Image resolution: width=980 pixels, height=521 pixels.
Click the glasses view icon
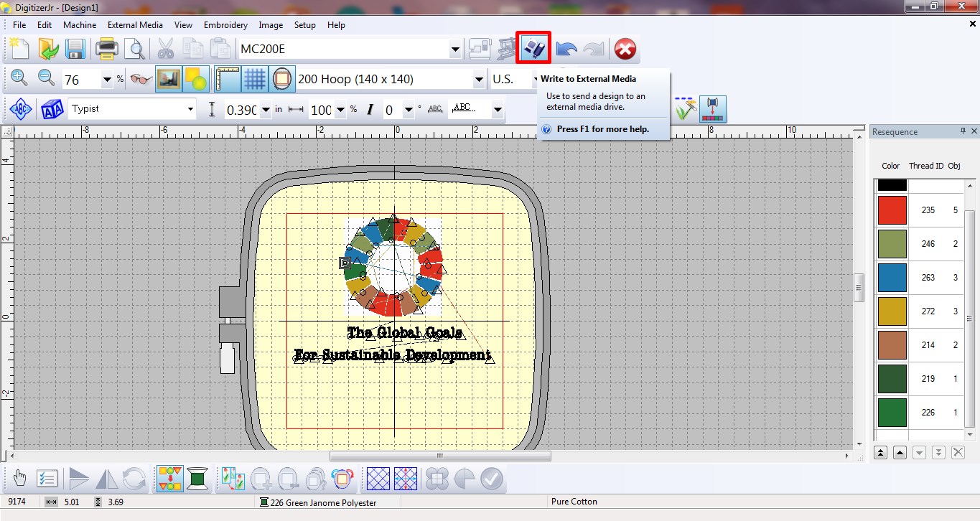(141, 79)
